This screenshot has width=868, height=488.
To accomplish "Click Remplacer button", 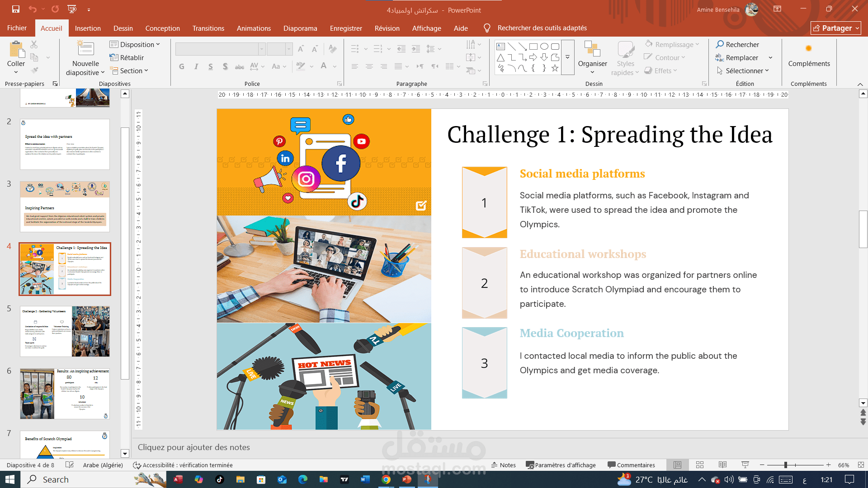I will (737, 57).
